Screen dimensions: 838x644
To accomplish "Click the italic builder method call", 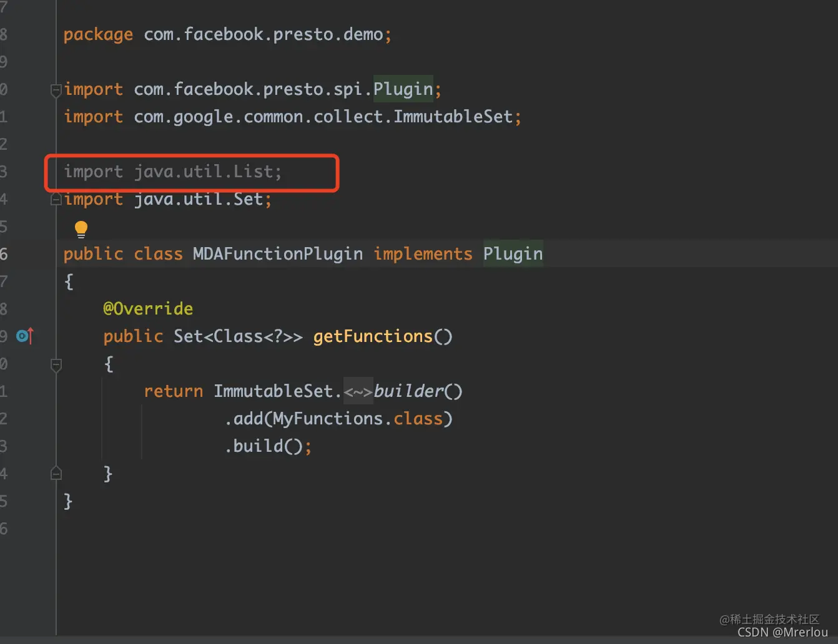I will pyautogui.click(x=408, y=391).
